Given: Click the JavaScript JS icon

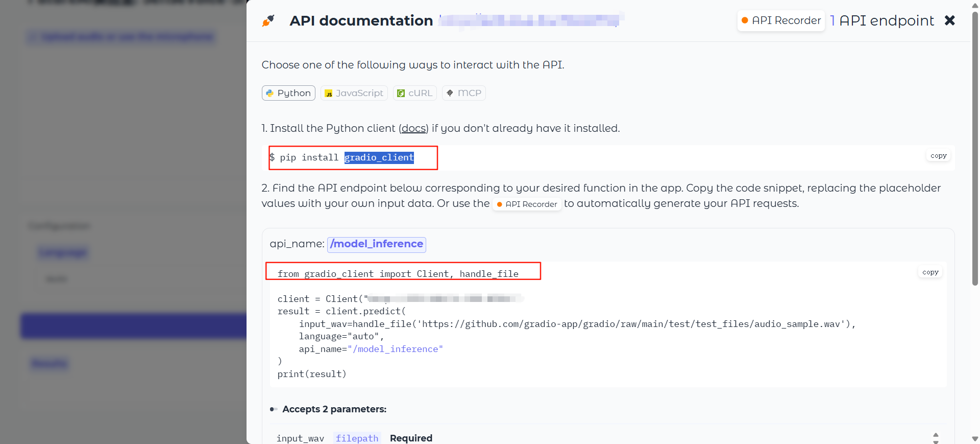Looking at the screenshot, I should (329, 94).
